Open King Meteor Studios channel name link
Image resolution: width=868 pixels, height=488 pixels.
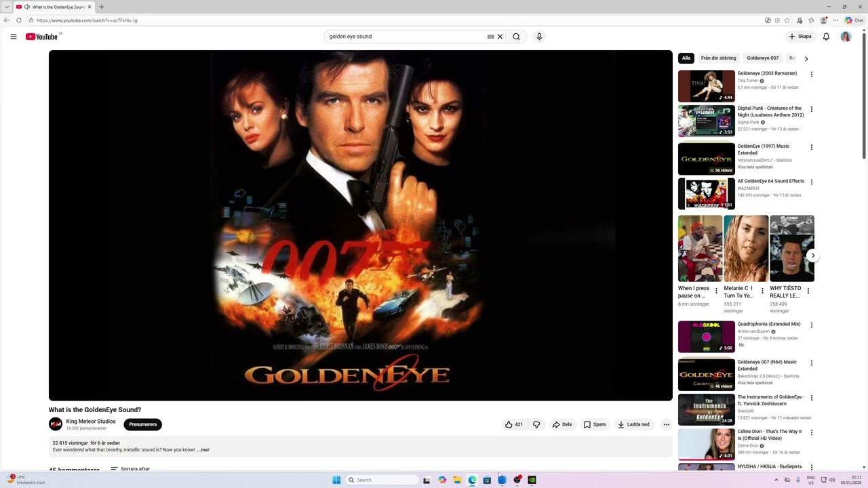(x=91, y=421)
